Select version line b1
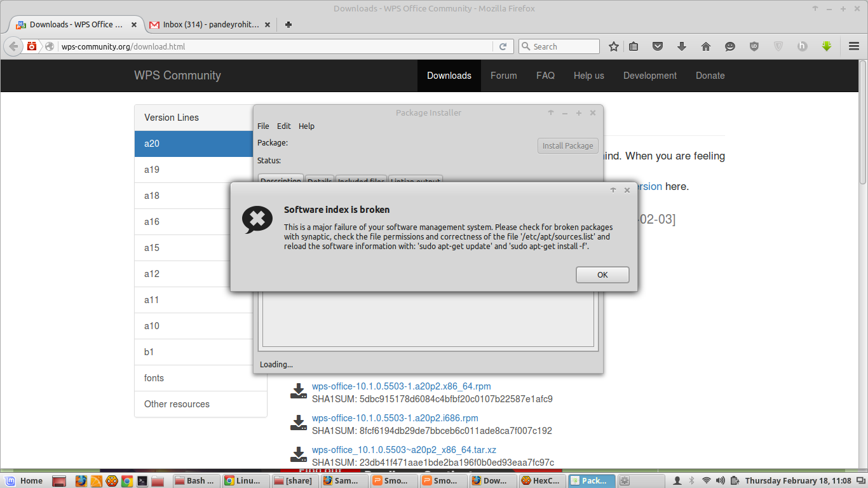The width and height of the screenshot is (868, 488). 194,352
